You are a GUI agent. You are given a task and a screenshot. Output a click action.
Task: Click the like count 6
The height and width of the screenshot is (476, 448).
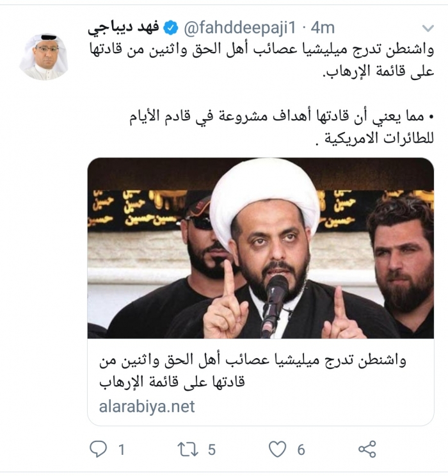tap(301, 450)
